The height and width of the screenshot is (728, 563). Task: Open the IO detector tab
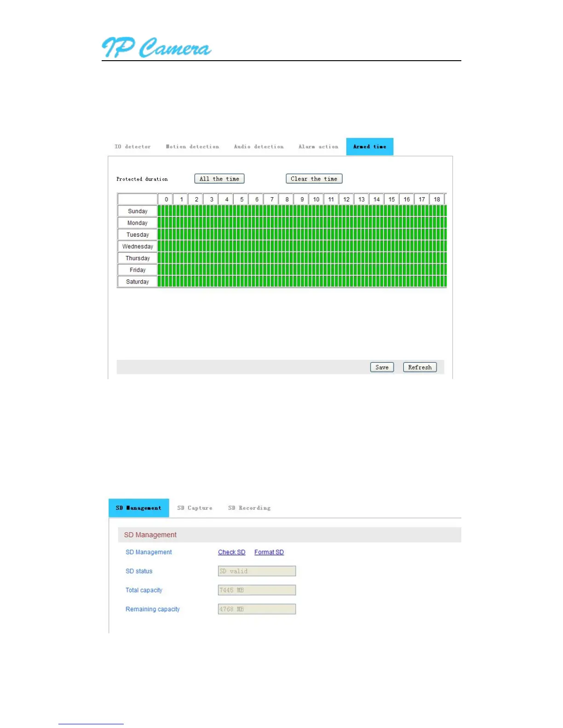[x=132, y=147]
